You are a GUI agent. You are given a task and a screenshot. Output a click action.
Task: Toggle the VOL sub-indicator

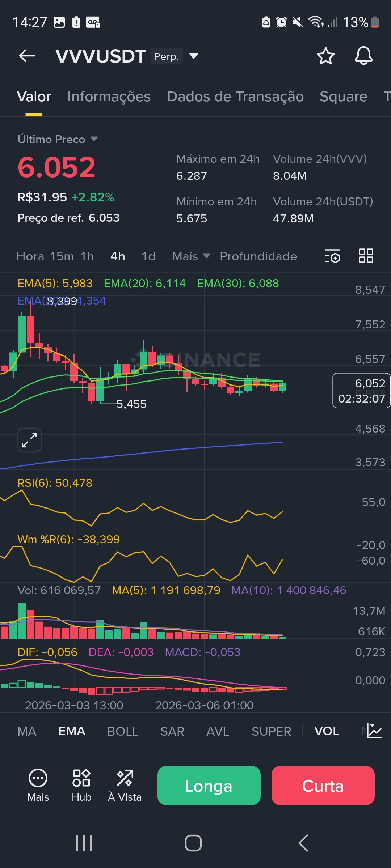(327, 731)
